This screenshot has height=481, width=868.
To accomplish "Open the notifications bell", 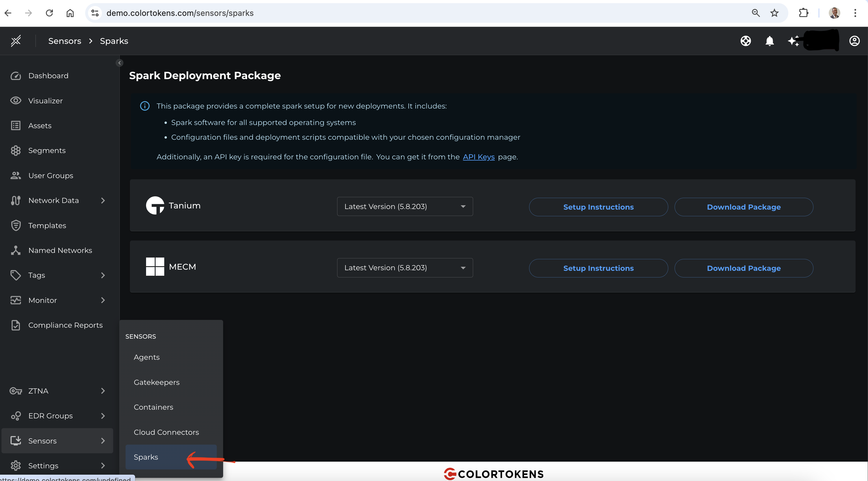I will point(770,41).
